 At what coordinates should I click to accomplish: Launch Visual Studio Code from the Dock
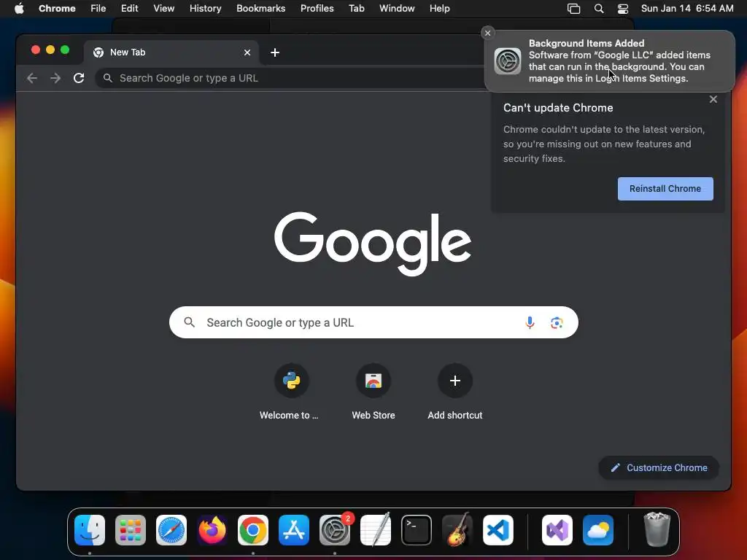click(498, 530)
